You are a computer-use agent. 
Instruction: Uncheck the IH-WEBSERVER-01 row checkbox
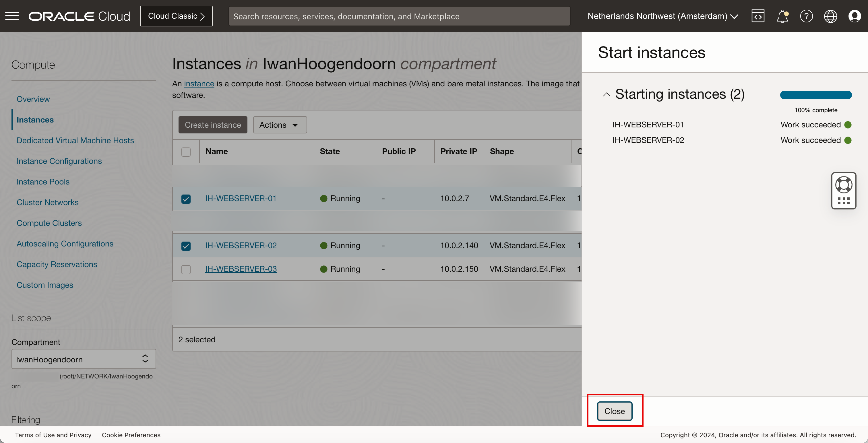click(186, 199)
